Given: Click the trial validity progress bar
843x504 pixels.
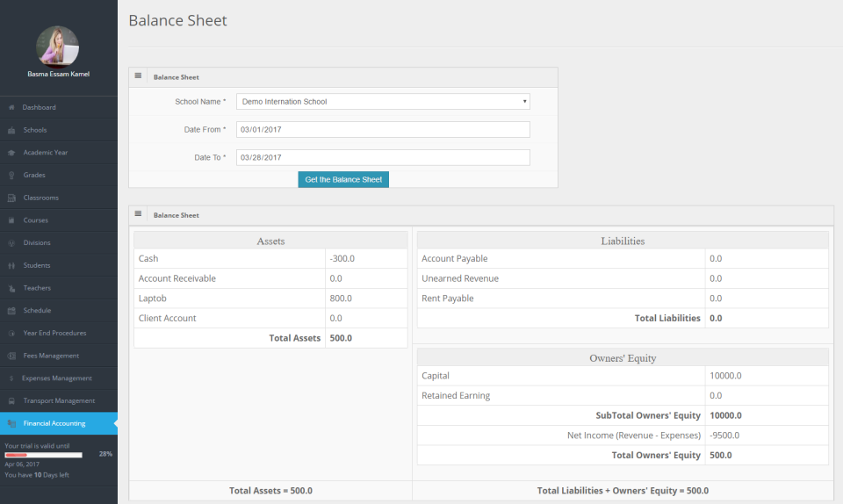Looking at the screenshot, I should 44,455.
